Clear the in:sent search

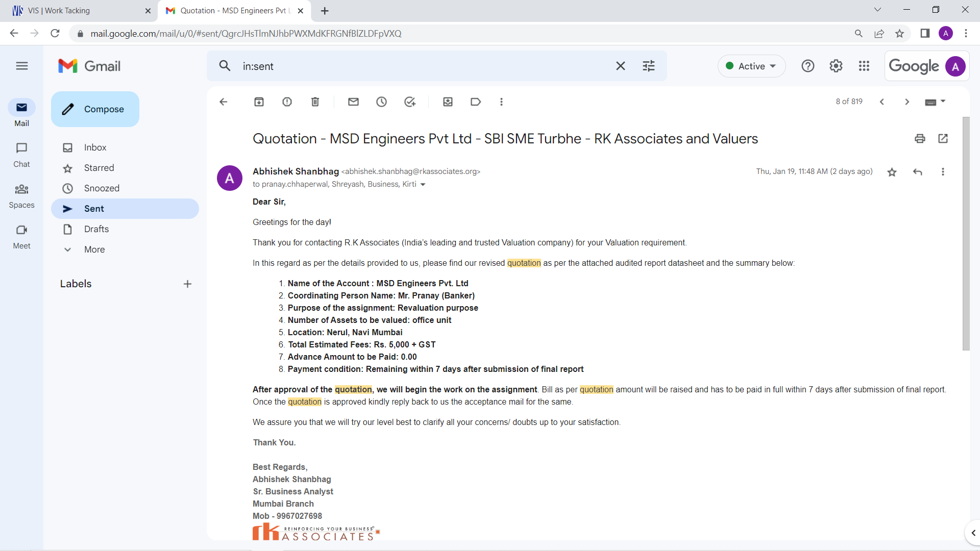pos(620,66)
